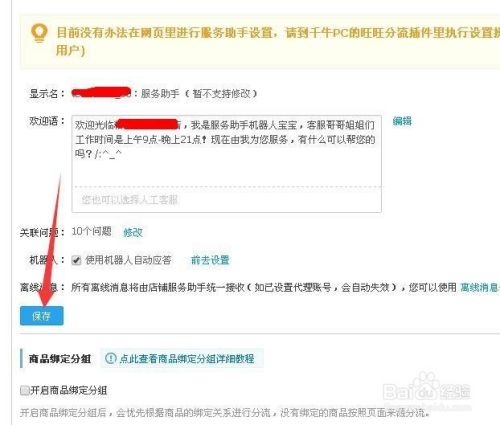
Task: Save settings with the blue 保存 button
Action: click(42, 316)
